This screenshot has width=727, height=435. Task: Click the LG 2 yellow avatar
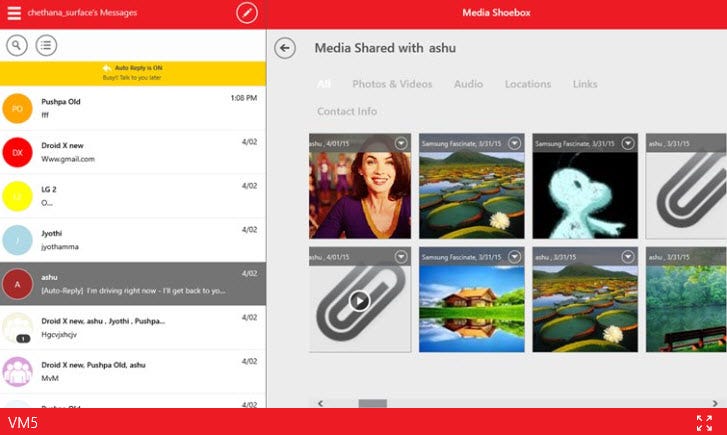[17, 196]
